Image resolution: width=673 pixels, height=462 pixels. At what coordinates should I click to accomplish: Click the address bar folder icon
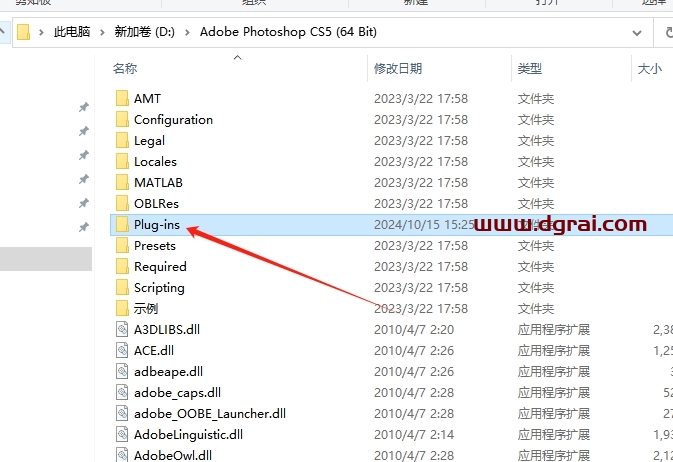pos(23,32)
